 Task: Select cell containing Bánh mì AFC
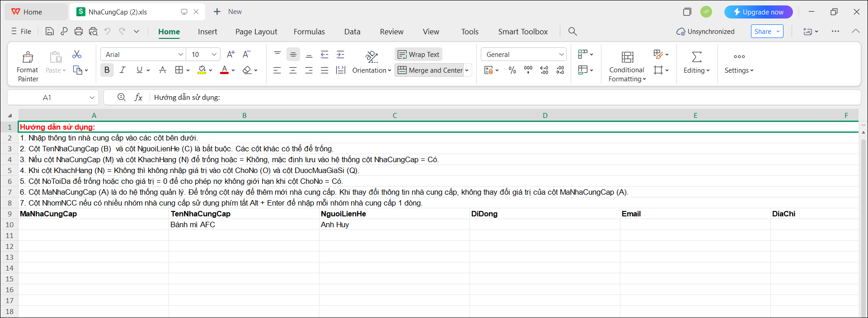(244, 224)
